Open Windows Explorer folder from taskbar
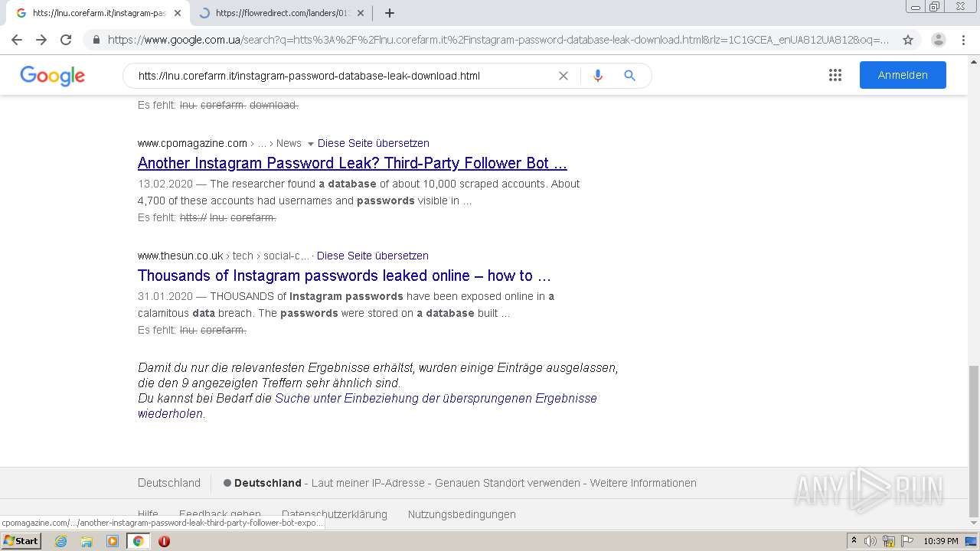This screenshot has height=551, width=980. (87, 541)
